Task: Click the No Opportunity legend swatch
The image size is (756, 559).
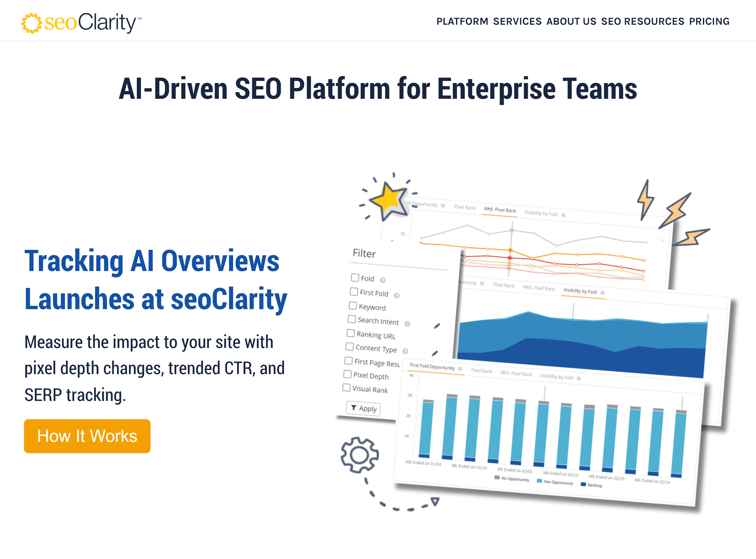Action: 497,477
